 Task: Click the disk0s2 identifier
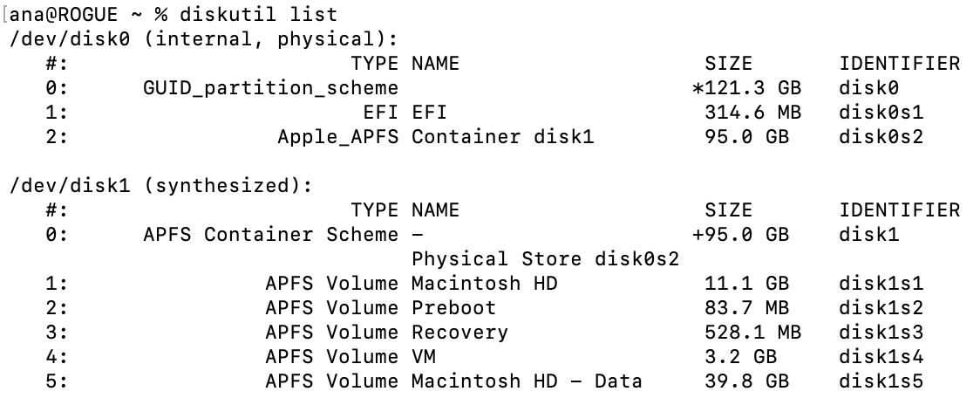[881, 137]
